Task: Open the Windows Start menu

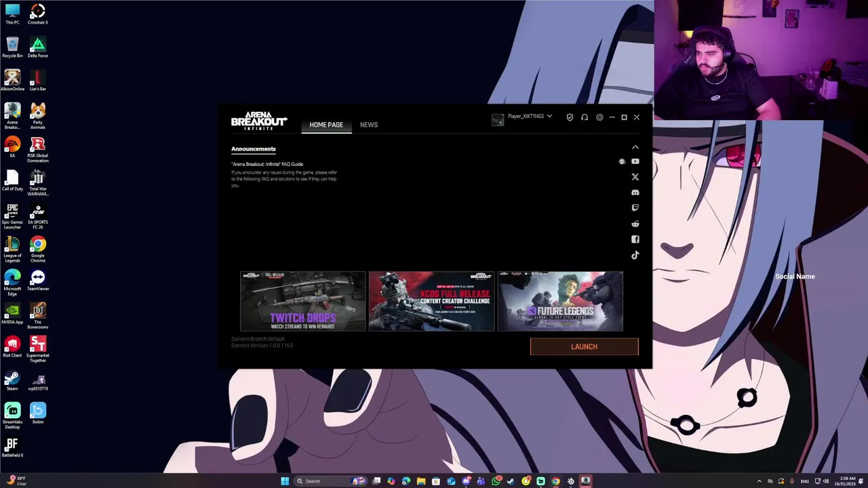Action: [x=285, y=481]
